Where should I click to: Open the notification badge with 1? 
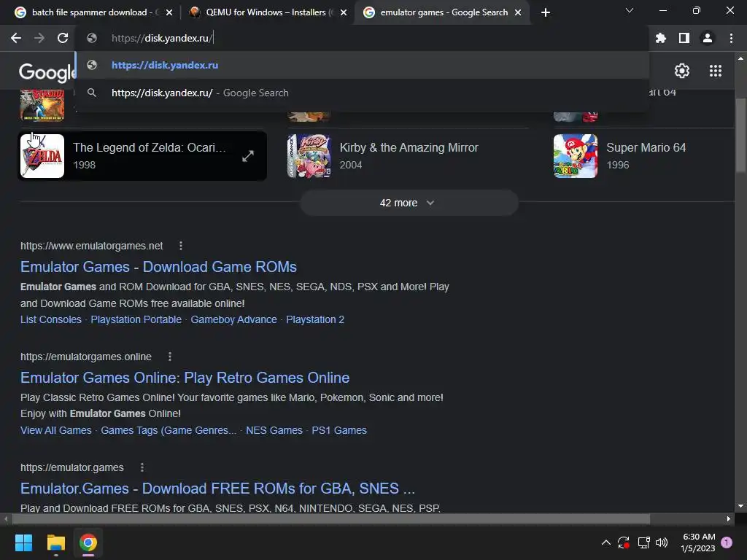pyautogui.click(x=727, y=542)
